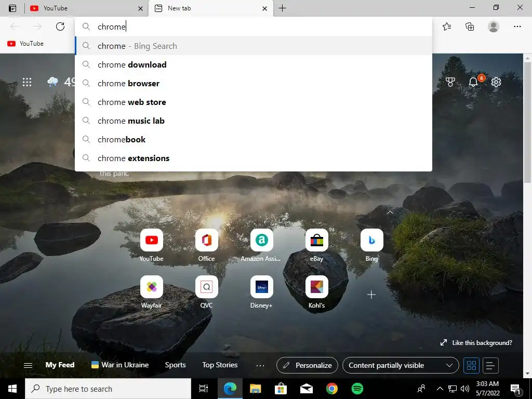The image size is (532, 399).
Task: Open the feed hamburger menu
Action: (x=28, y=365)
